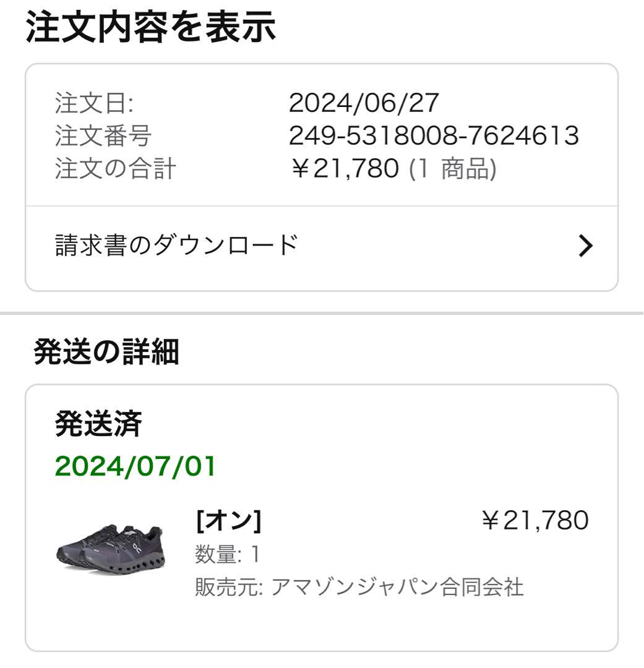Open the 請求書のダウンロード chevron arrow
Viewport: 644px width, 668px height.
pos(586,246)
